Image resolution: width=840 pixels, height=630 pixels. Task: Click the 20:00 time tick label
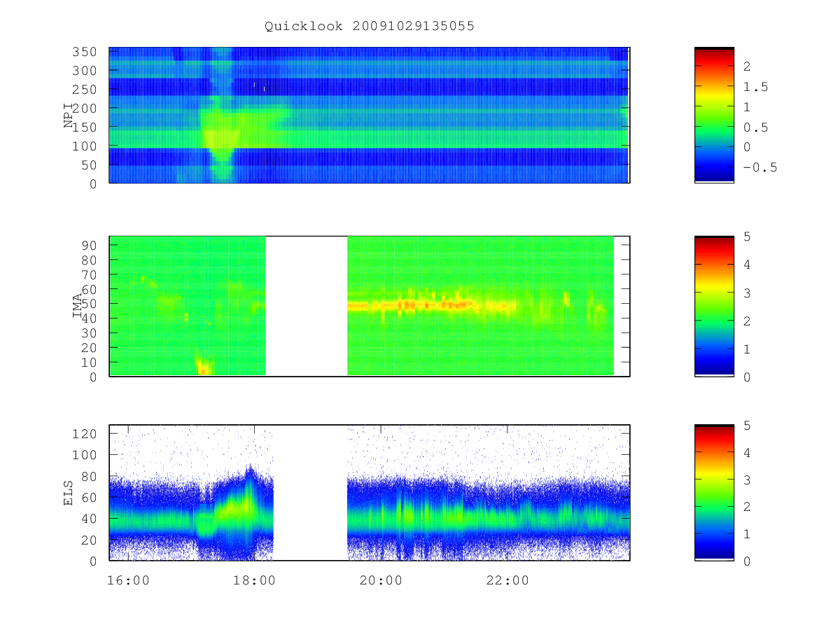(x=381, y=580)
